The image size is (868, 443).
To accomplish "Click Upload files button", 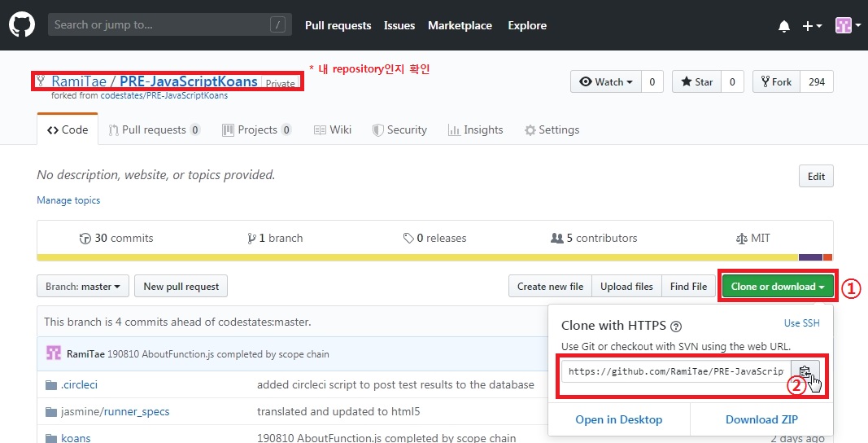I will point(626,286).
